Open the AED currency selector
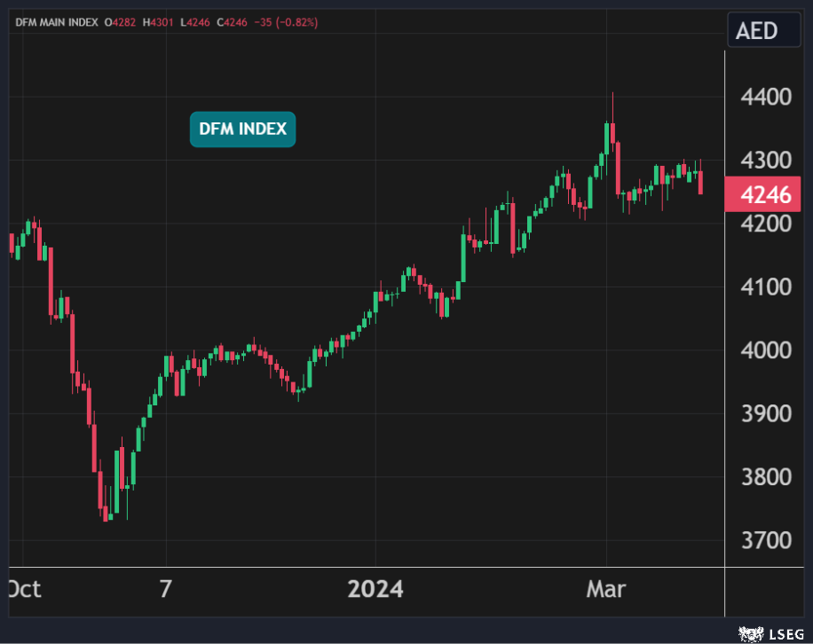Viewport: 813px width, 644px height. tap(756, 31)
